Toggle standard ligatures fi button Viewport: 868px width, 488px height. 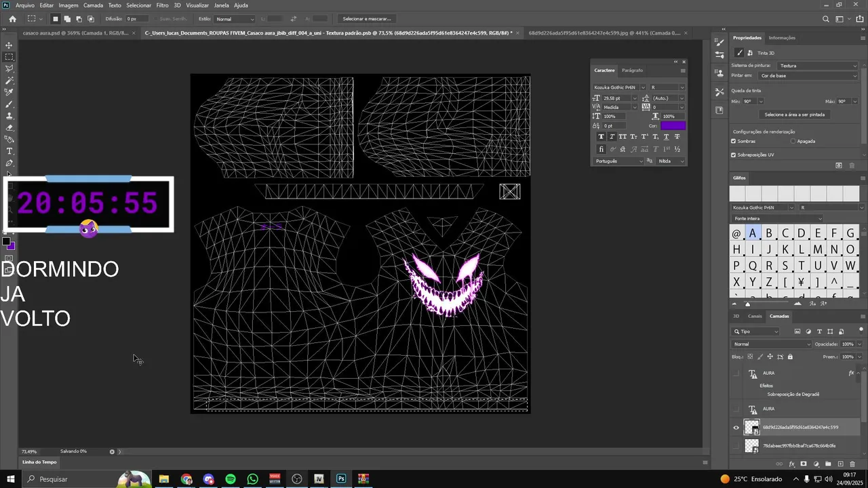[x=601, y=149]
